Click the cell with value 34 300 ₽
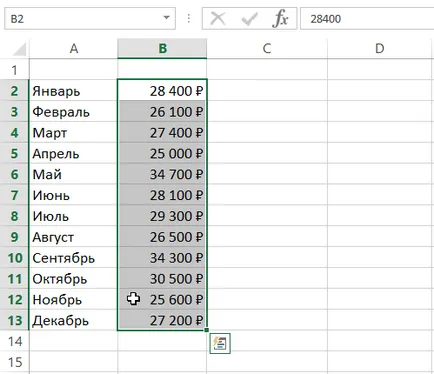This screenshot has height=374, width=434. [x=162, y=258]
